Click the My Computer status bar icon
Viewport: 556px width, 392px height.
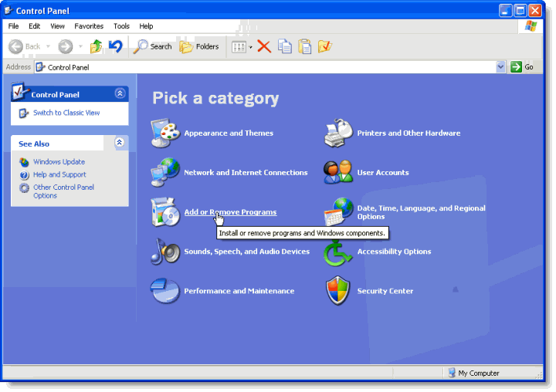click(x=452, y=373)
